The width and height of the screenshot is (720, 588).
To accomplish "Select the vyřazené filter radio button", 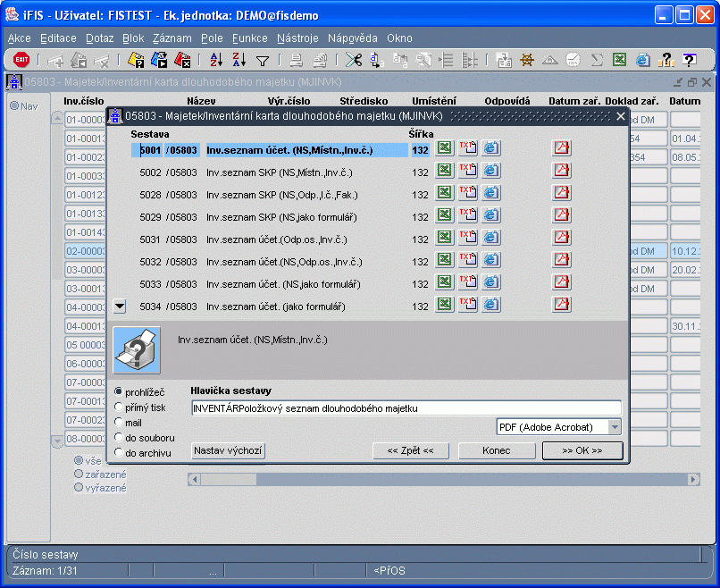I will pos(79,487).
